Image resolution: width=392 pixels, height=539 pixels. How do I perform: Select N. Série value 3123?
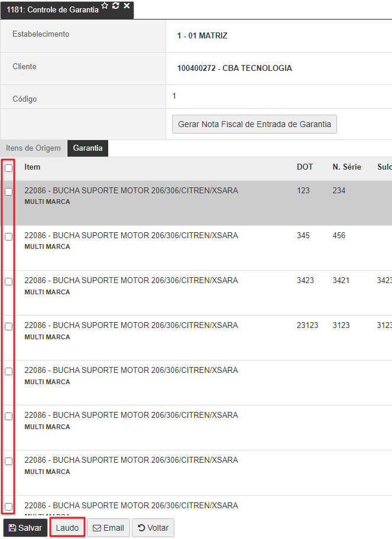[x=341, y=325]
